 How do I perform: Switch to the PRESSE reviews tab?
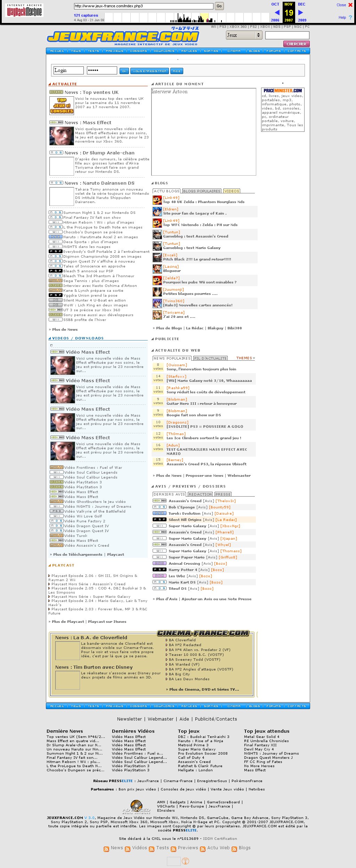tap(223, 494)
